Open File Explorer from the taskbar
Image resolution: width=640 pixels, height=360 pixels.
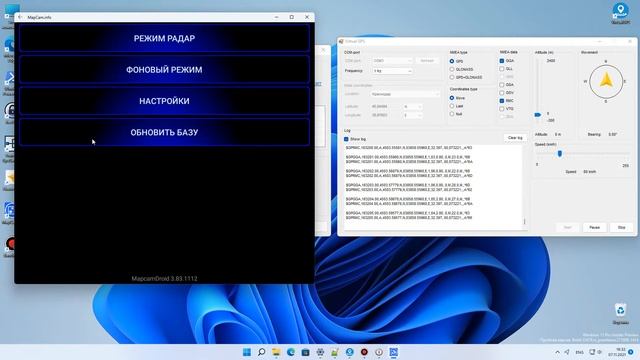point(276,352)
